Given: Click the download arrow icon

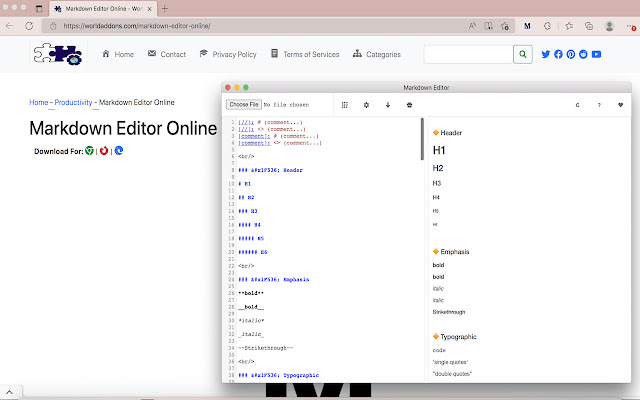Looking at the screenshot, I should click(x=388, y=105).
